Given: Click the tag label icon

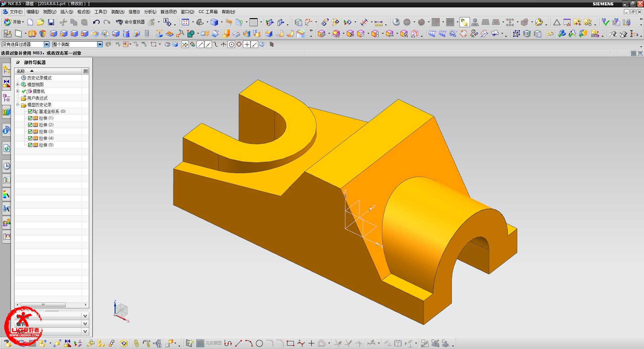Looking at the screenshot, I should pos(549,34).
